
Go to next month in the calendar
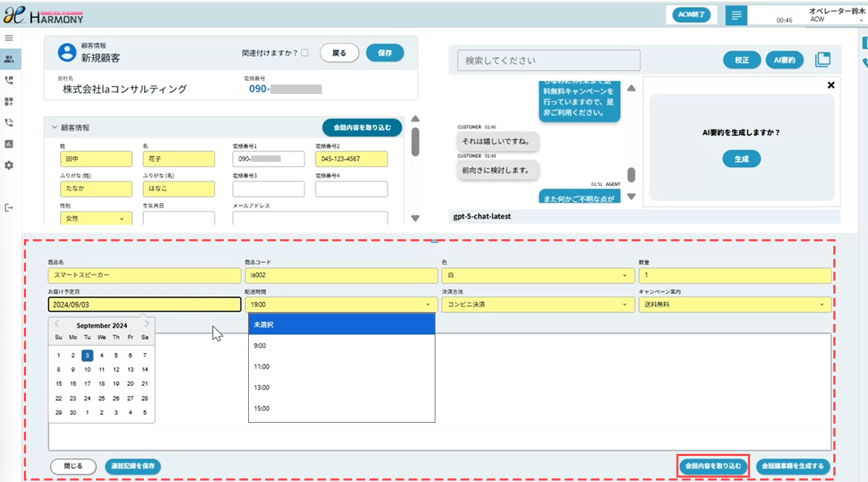coord(147,324)
